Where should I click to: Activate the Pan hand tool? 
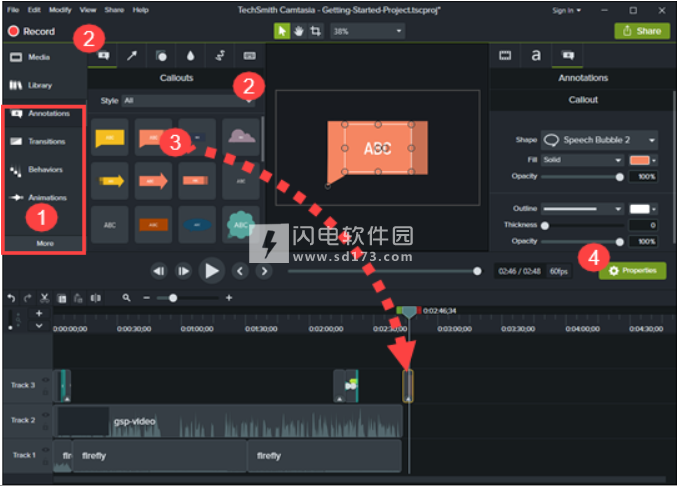(x=299, y=31)
